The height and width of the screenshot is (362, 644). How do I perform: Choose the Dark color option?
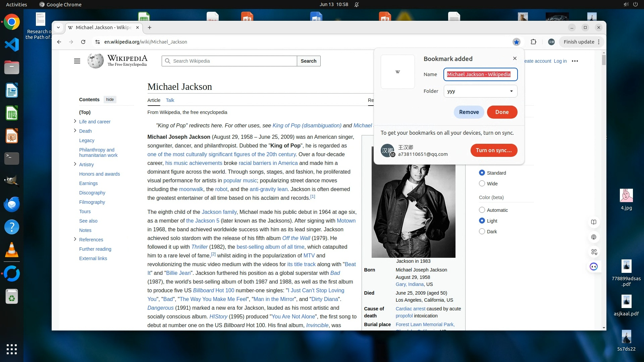(482, 232)
